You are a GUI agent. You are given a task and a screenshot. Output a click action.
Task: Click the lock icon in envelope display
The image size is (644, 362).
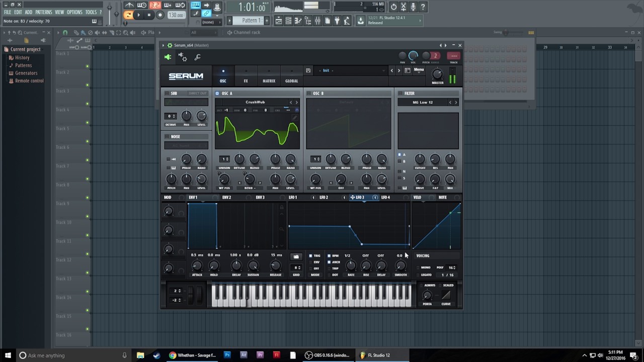coord(282,207)
